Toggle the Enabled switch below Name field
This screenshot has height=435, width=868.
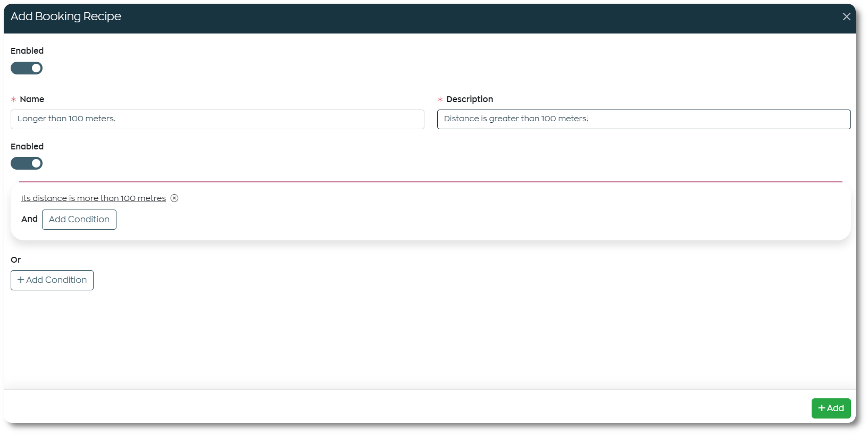(x=27, y=163)
